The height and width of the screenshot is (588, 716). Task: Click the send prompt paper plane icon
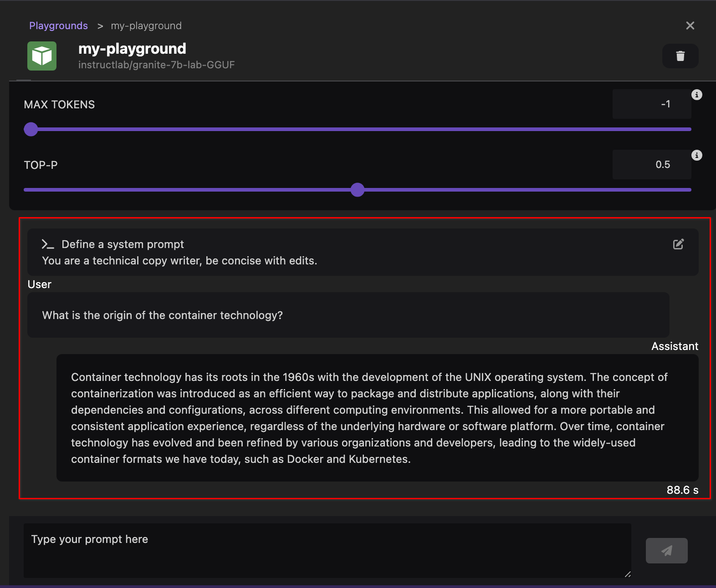point(666,551)
